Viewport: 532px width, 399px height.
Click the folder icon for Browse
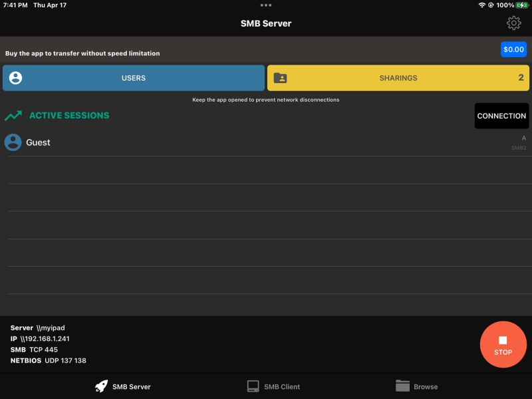click(402, 386)
